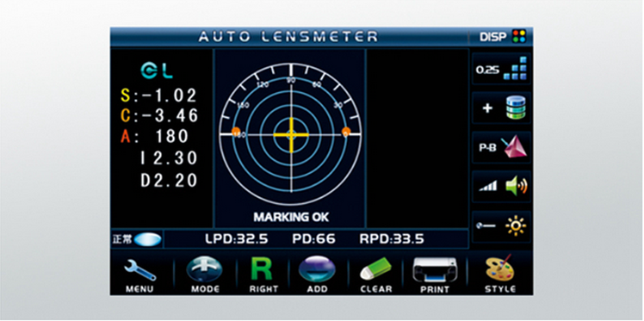This screenshot has height=321, width=644.
Task: Click the MARKING OK label
Action: tap(291, 217)
